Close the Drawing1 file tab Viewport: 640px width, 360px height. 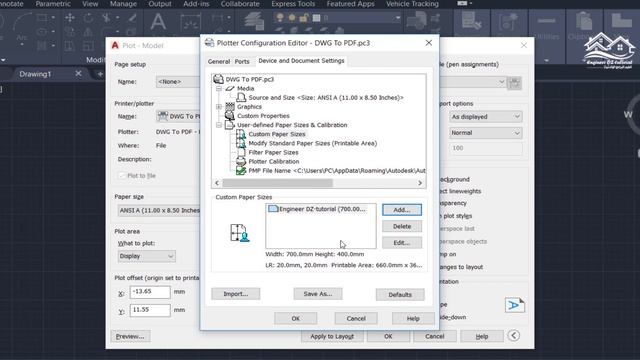click(78, 73)
